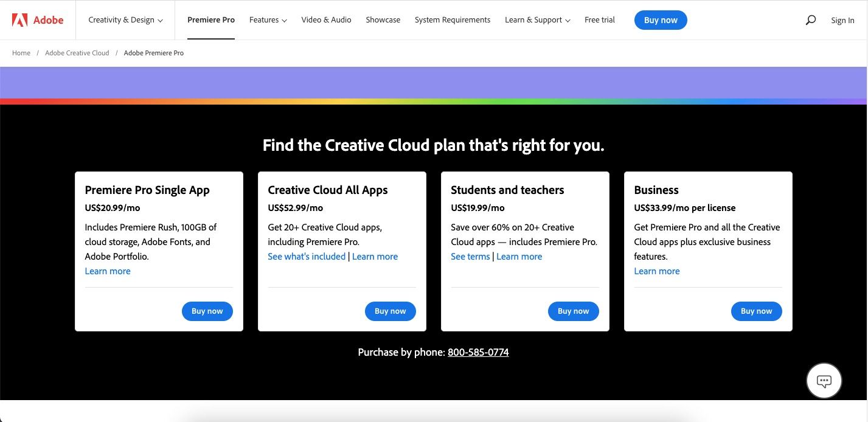Open the search magnifier icon
The image size is (868, 422).
810,20
